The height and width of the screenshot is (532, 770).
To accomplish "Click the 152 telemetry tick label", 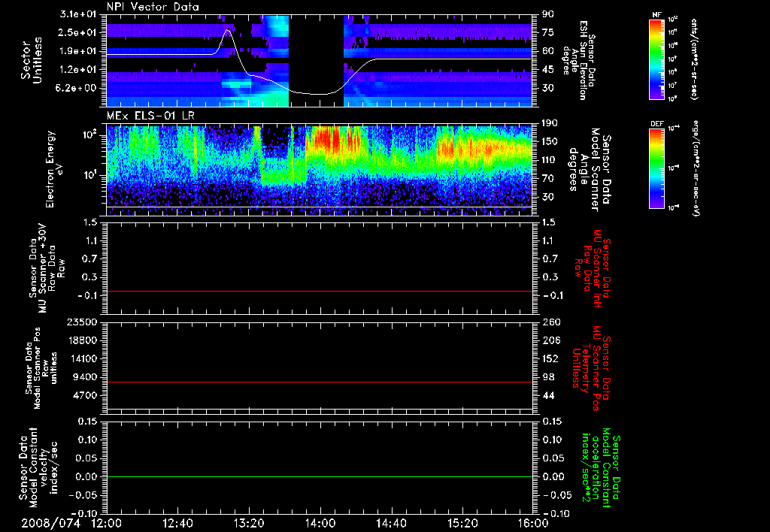I will tap(550, 358).
